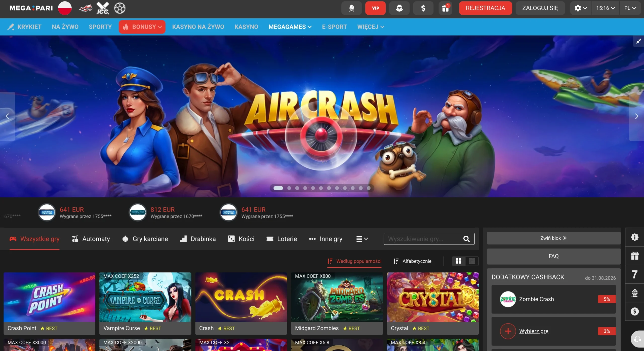Open the spy agent icon in header
Image resolution: width=644 pixels, height=351 pixels.
click(399, 8)
